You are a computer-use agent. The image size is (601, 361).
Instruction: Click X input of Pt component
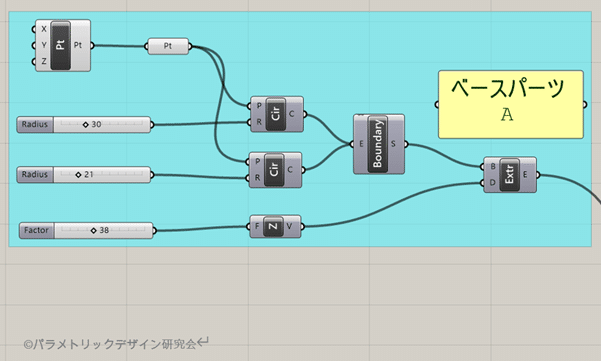44,29
